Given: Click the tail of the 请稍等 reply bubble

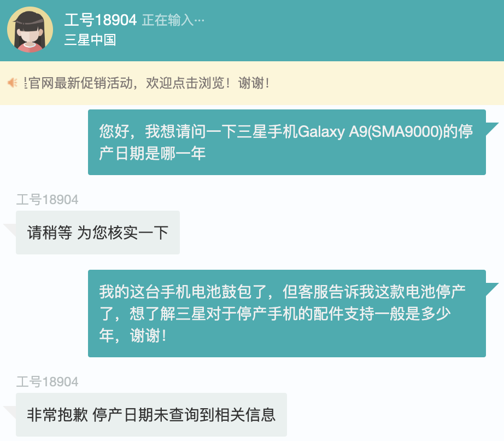Looking at the screenshot, I should tap(10, 230).
